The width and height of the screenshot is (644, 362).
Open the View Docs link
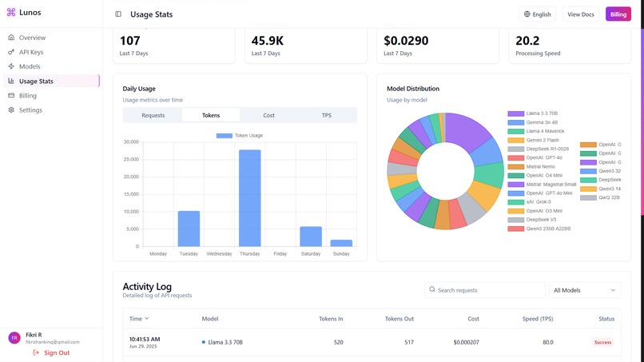click(x=581, y=14)
